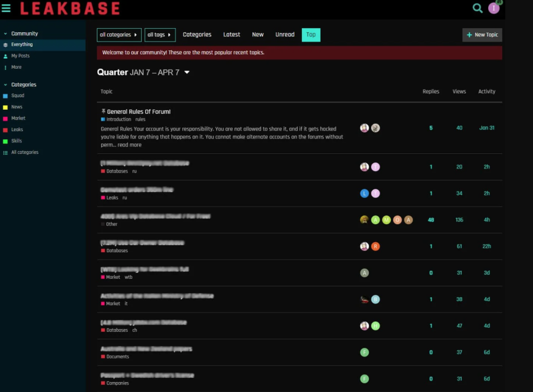The width and height of the screenshot is (533, 392).
Task: Click read more in General Rules excerpt
Action: pyautogui.click(x=129, y=145)
